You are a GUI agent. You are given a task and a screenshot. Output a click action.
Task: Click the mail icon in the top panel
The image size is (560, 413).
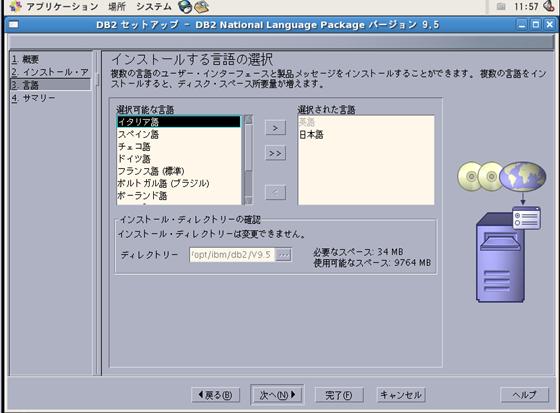point(201,6)
